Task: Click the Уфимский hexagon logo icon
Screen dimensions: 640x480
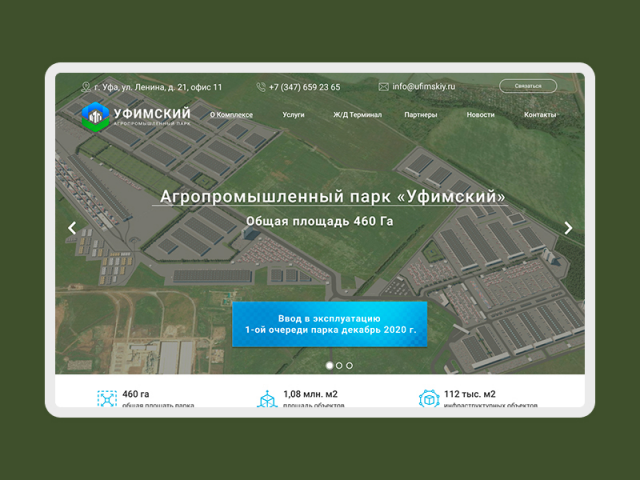Action: [95, 116]
